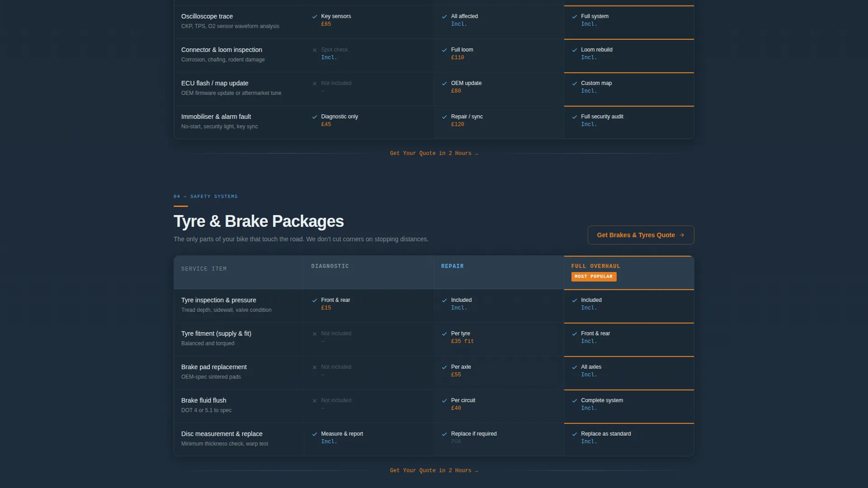Open the Get Your Quote link below the Tyre table
This screenshot has height=488, width=868.
(434, 470)
